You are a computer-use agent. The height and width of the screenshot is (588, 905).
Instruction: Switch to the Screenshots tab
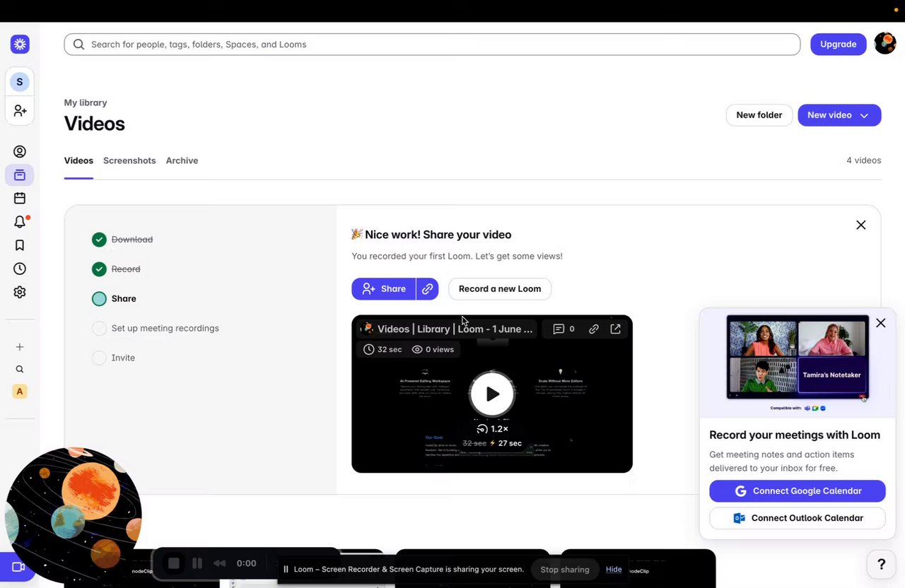(x=129, y=160)
